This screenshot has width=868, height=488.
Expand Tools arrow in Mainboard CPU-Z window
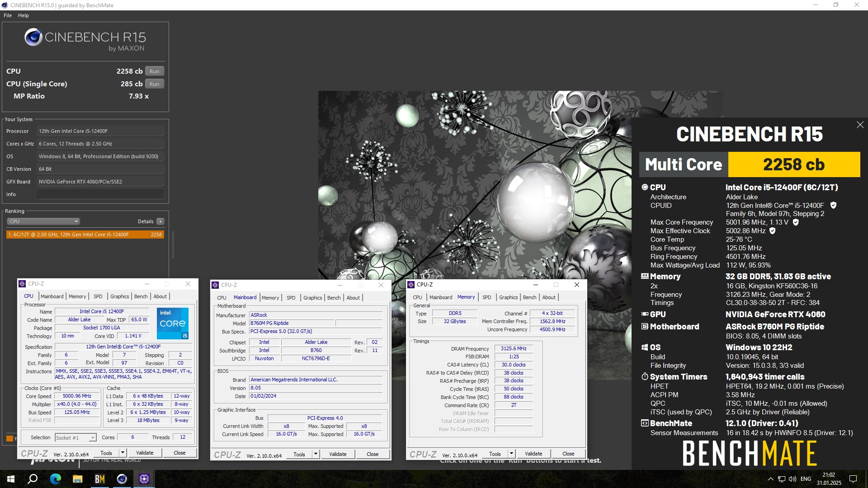[316, 454]
